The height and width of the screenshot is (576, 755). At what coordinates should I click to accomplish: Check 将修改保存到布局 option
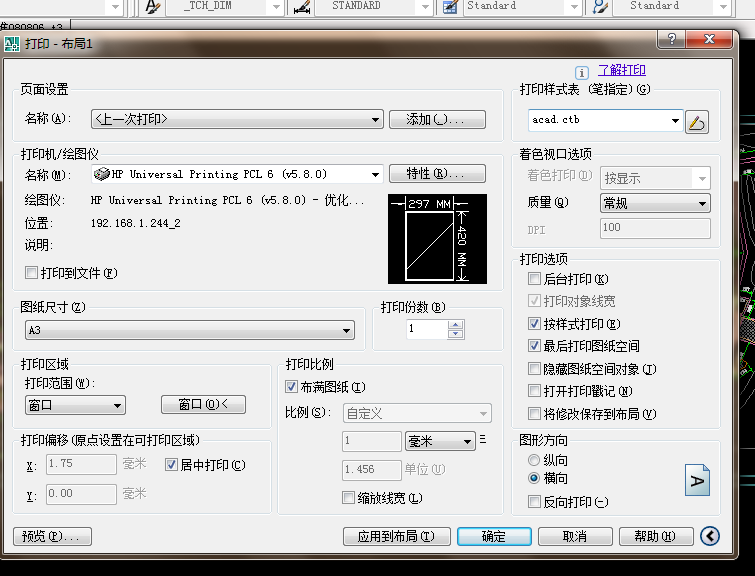[x=534, y=413]
